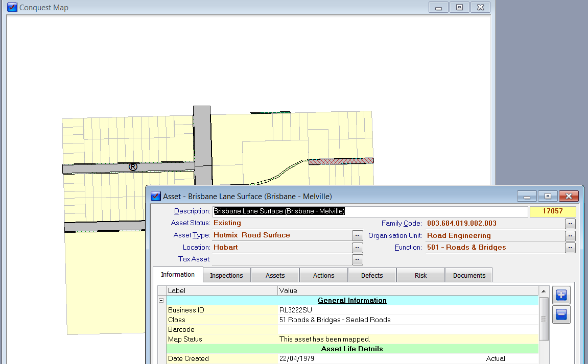Image resolution: width=588 pixels, height=364 pixels.
Task: Close the Asset window
Action: point(569,196)
